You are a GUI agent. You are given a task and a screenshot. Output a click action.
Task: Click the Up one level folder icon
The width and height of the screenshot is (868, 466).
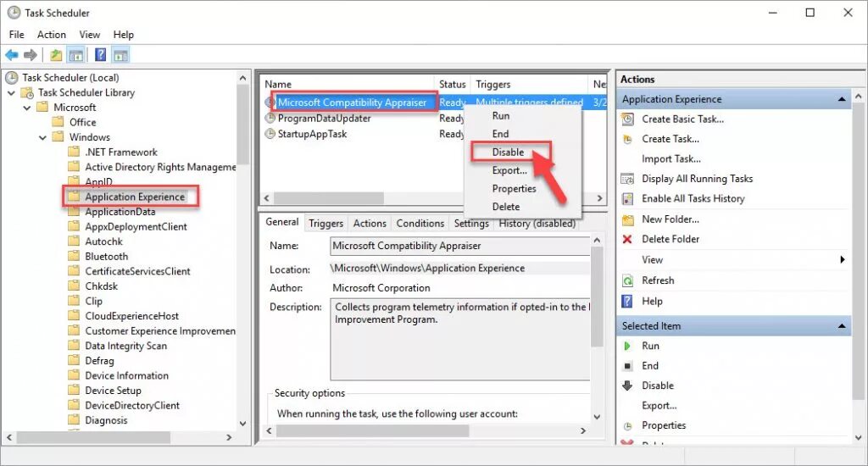click(x=55, y=55)
